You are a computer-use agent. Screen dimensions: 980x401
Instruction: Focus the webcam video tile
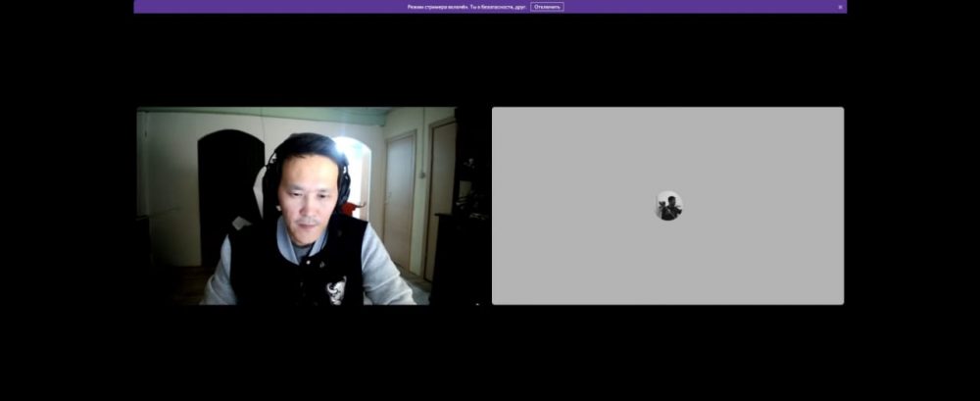click(x=313, y=206)
